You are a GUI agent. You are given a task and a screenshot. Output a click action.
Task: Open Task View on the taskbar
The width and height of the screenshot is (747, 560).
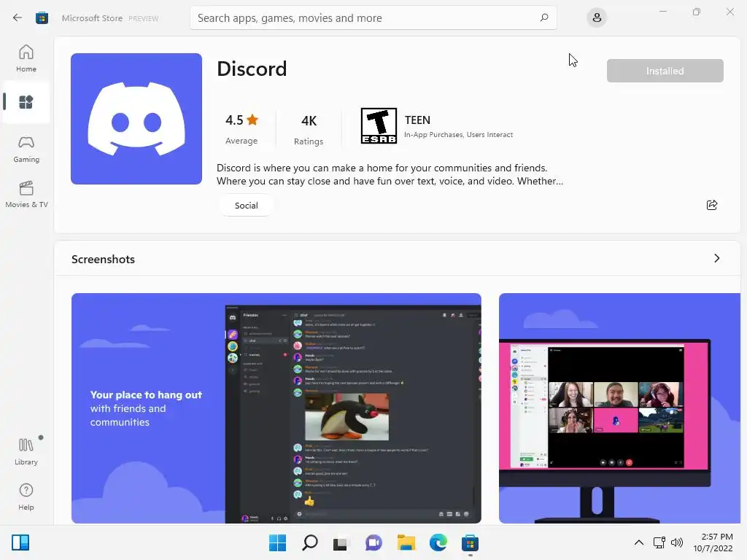point(340,543)
